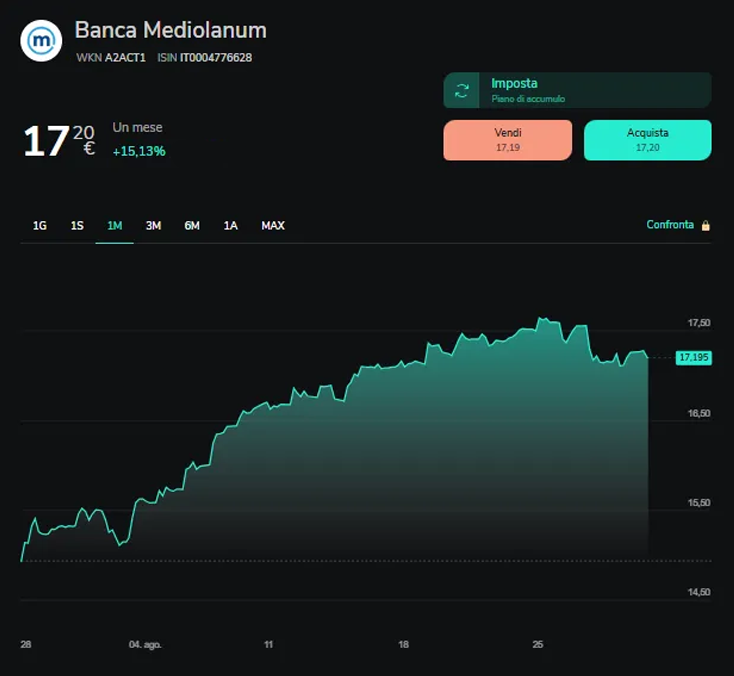Show the MAX chart range
Screen dimensions: 734x676
tap(273, 226)
